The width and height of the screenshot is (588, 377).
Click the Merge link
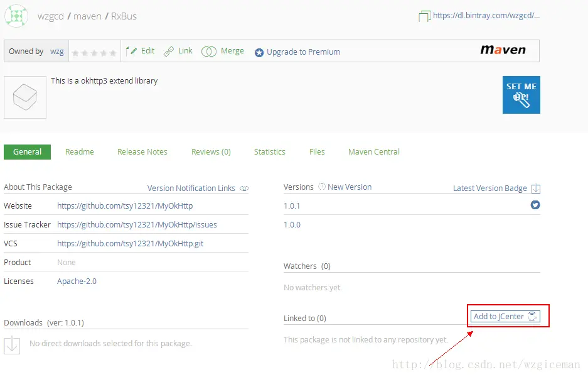point(232,51)
